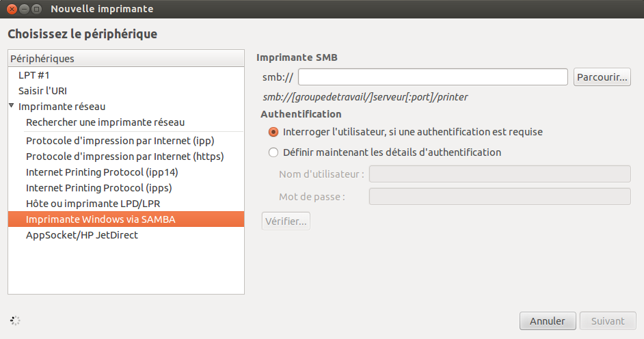This screenshot has width=644, height=339.
Task: Click the Annuler button
Action: [548, 321]
